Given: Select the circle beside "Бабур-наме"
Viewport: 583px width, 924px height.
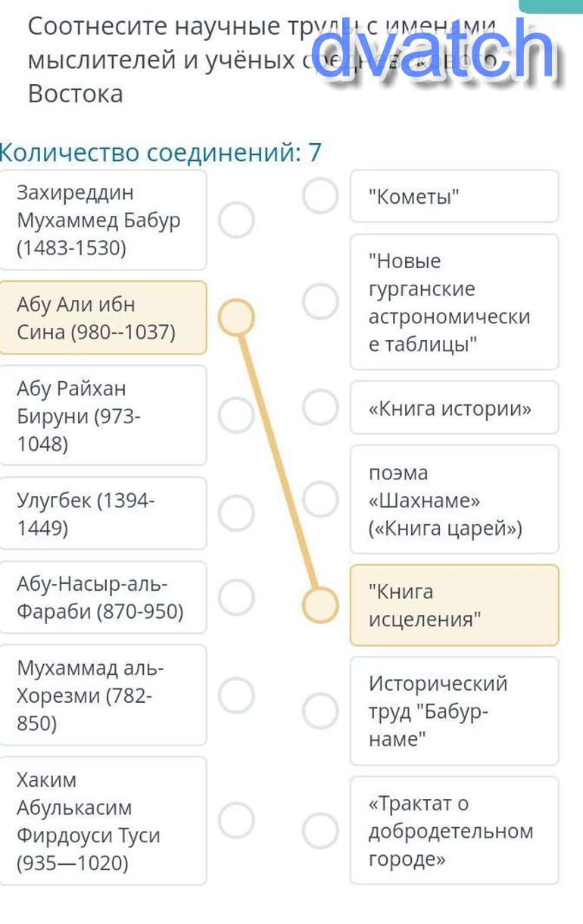Looking at the screenshot, I should click(x=320, y=710).
